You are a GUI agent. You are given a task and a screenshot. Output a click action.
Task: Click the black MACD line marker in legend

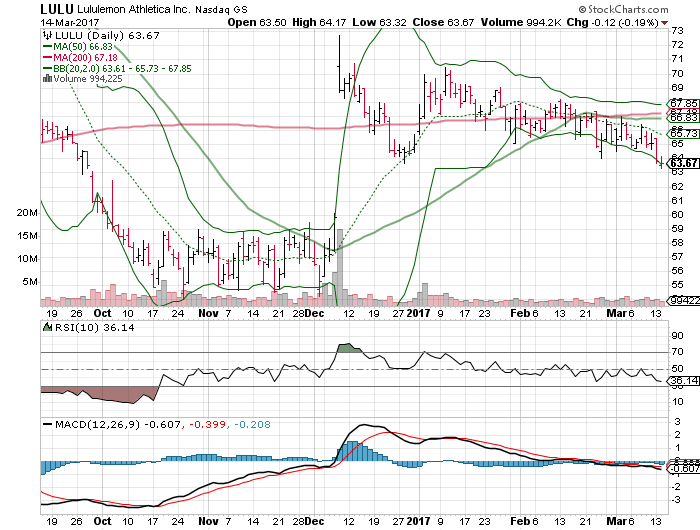pos(48,424)
